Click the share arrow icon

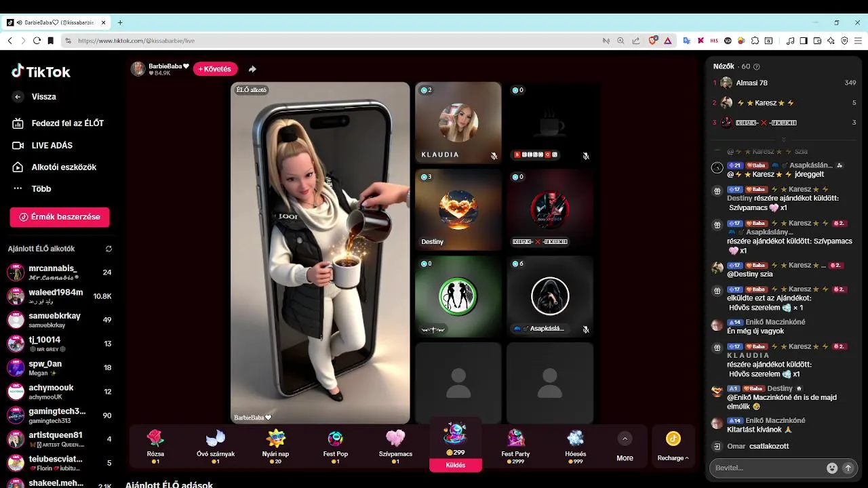click(252, 69)
